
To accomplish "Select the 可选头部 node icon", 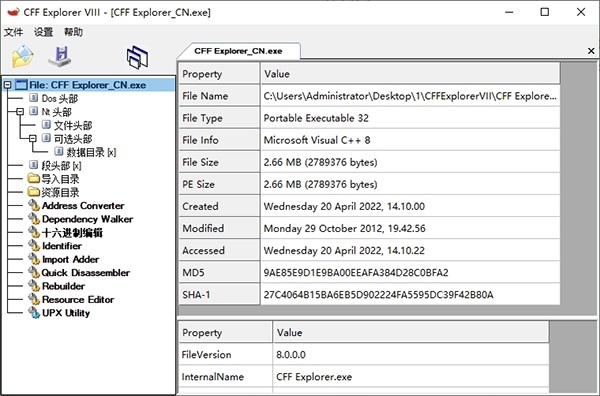I will [x=46, y=138].
